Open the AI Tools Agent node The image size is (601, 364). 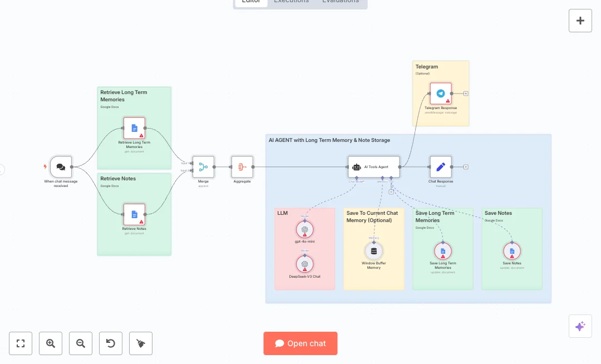tap(374, 166)
